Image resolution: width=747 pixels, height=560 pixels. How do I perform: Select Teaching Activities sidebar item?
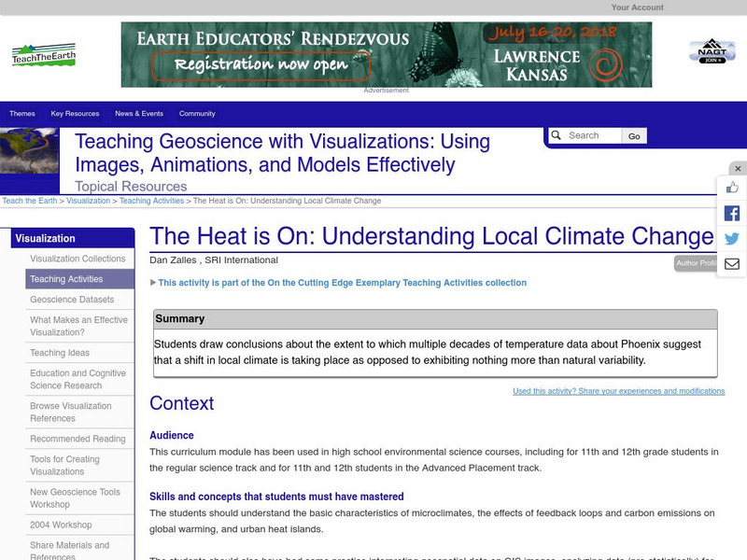tap(79, 279)
